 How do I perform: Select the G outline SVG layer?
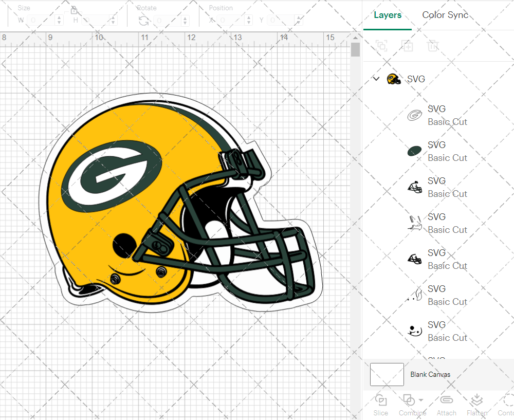(438, 115)
